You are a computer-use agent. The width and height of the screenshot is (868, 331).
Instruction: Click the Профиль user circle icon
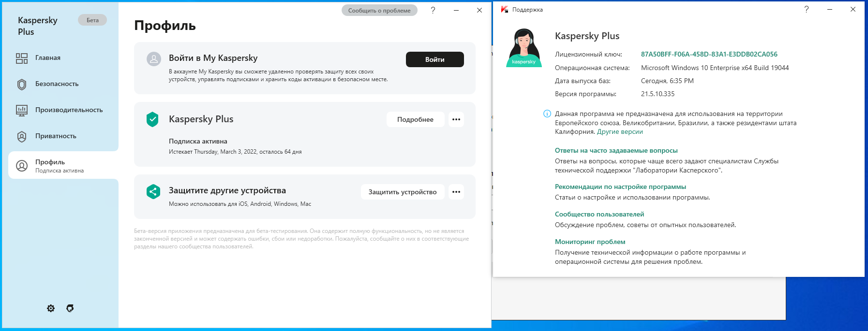(22, 166)
